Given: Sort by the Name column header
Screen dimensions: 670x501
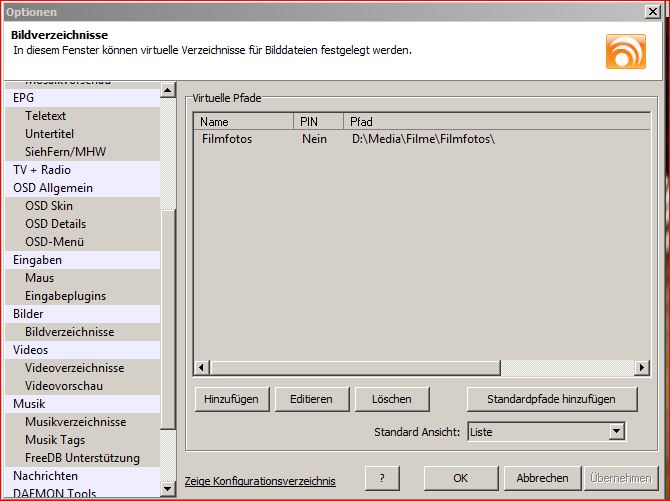Looking at the screenshot, I should tap(243, 121).
